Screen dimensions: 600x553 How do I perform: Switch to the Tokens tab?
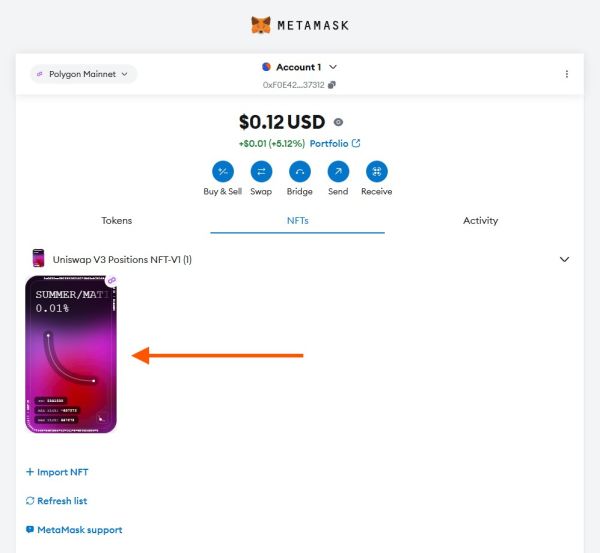pos(117,220)
